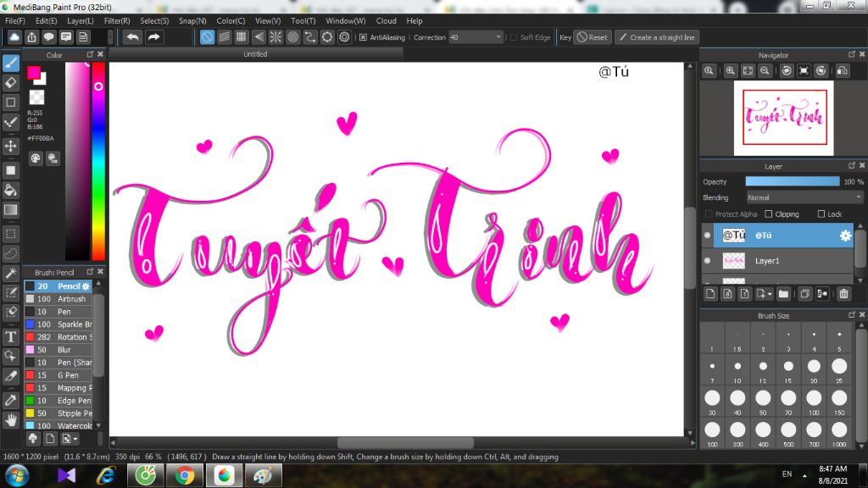
Task: Enable the layer Lock checkbox
Action: 821,214
